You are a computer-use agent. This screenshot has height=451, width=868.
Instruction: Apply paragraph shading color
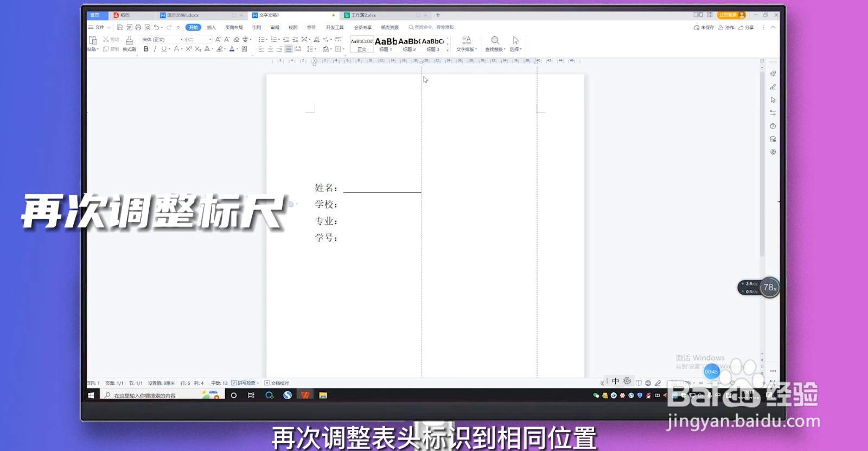click(325, 49)
